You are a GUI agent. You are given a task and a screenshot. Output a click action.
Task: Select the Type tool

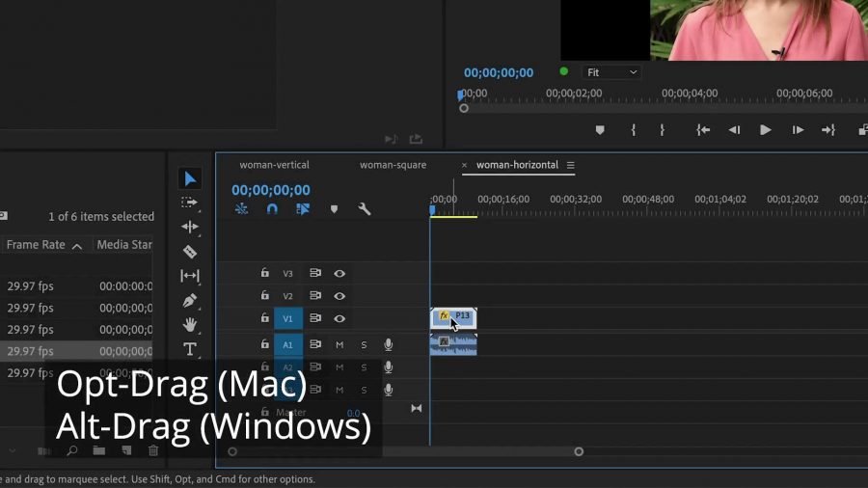[x=190, y=349]
